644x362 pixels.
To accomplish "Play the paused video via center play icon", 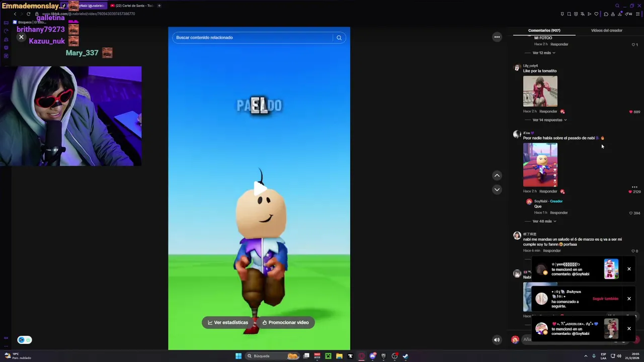I will 260,189.
